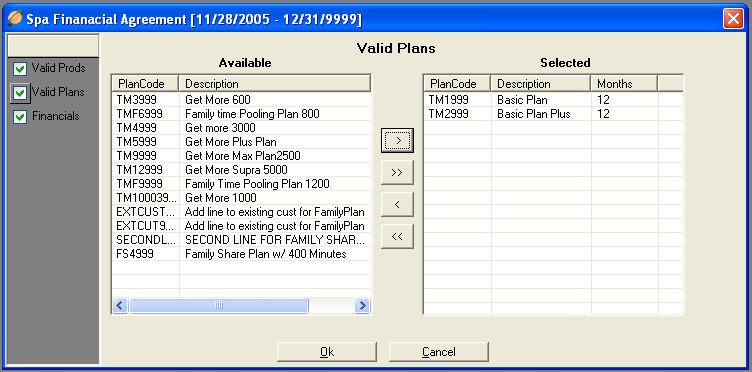
Task: Click the application icon in title bar
Action: point(15,19)
